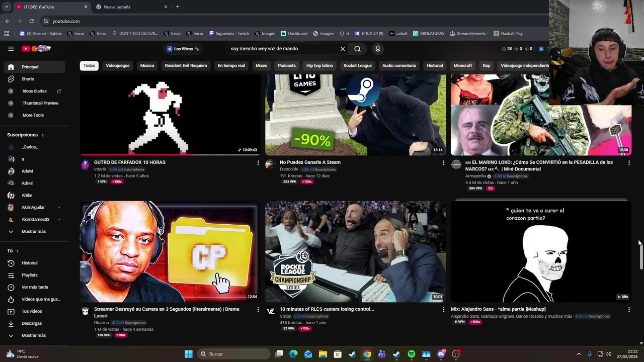
Task: Expand the 'Tú' section arrow
Action: tap(17, 251)
